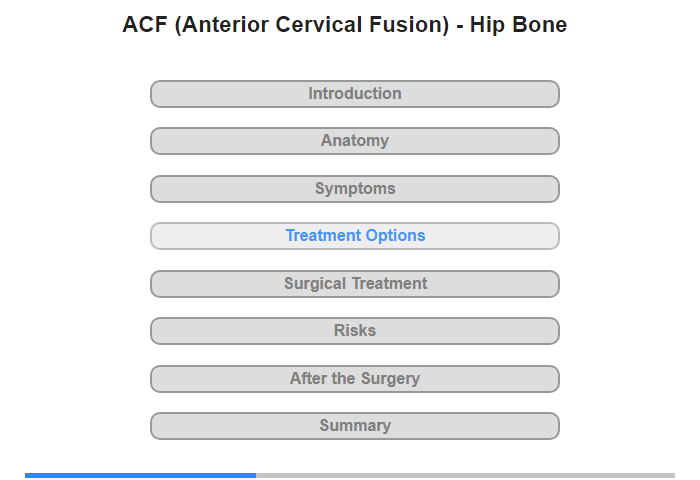Select the Risks menu item
This screenshot has width=700, height=480.
pyautogui.click(x=354, y=331)
